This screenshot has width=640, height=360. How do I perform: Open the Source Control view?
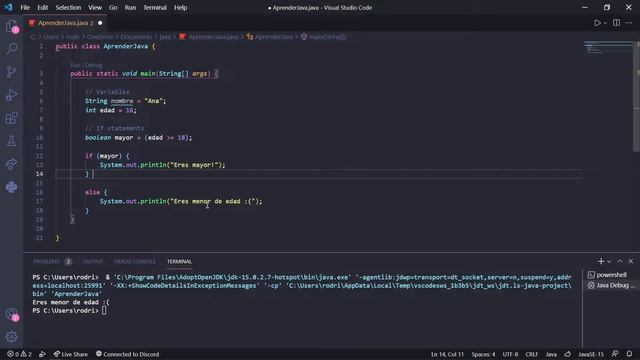[11, 72]
